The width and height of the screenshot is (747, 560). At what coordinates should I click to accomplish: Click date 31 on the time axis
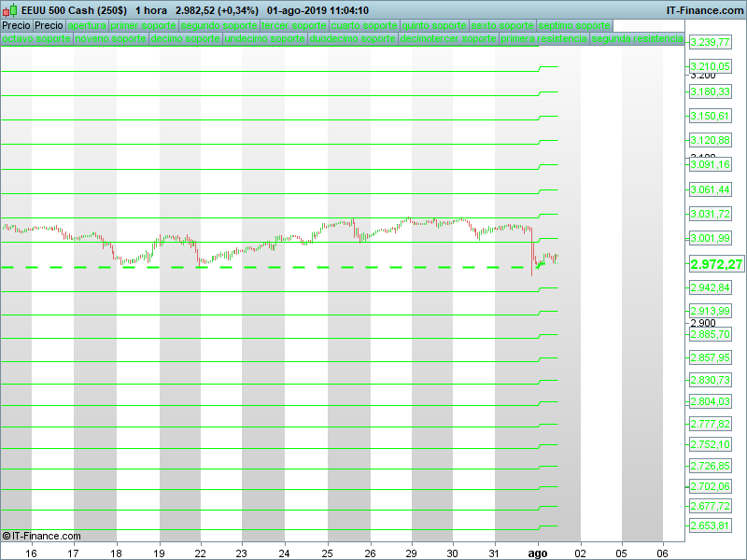pos(494,553)
